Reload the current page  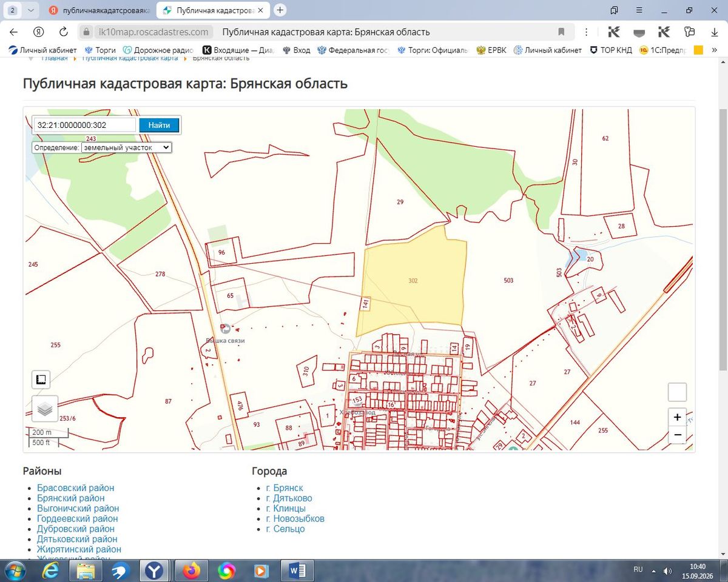[63, 32]
